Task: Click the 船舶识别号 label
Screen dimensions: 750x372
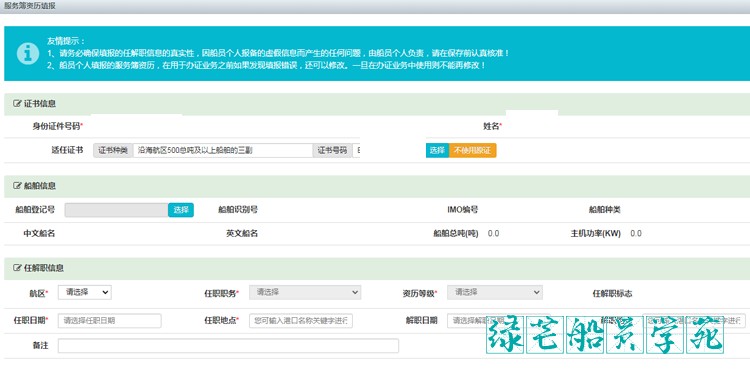Action: click(x=238, y=209)
